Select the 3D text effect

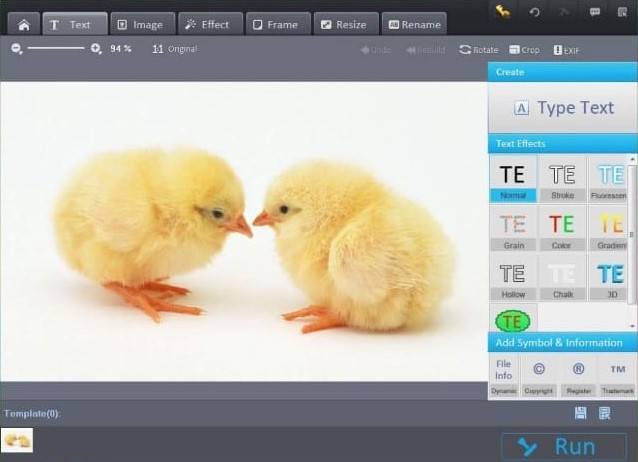(x=610, y=278)
